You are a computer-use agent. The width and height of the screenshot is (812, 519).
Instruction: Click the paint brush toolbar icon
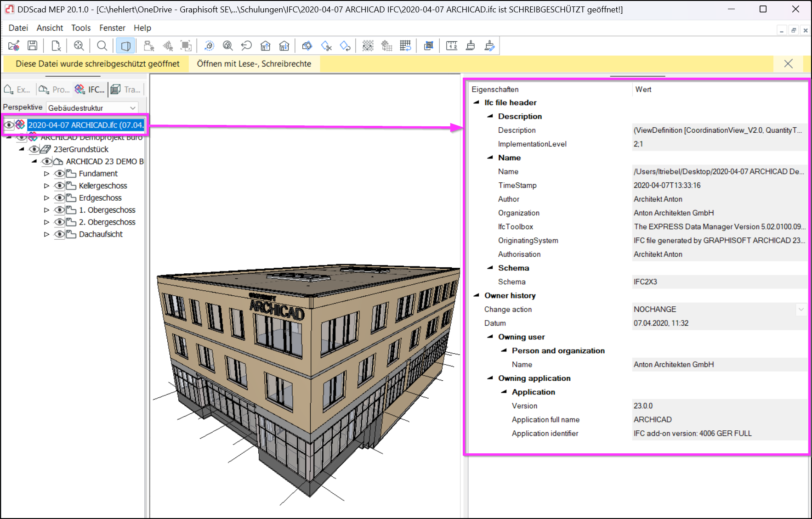click(x=471, y=45)
